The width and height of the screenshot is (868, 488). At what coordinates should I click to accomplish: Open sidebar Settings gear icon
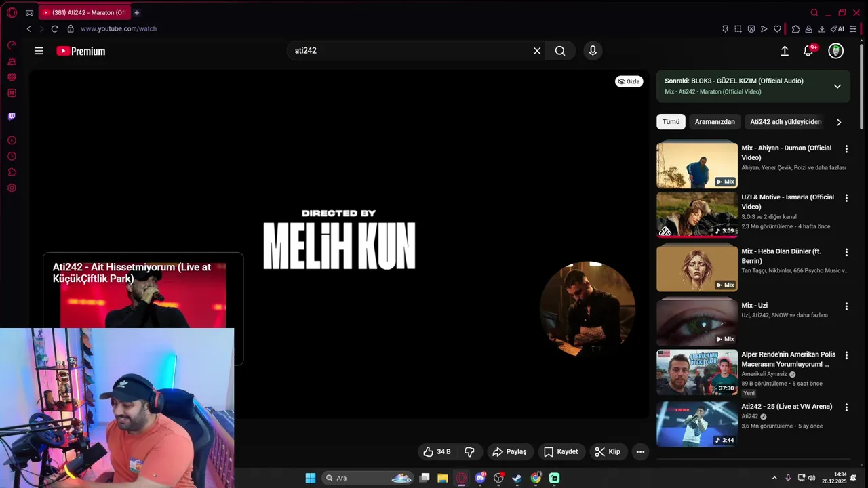(12, 188)
